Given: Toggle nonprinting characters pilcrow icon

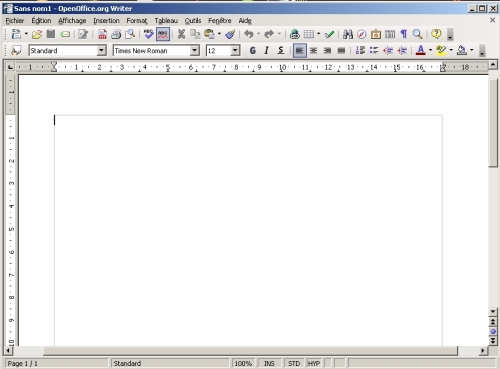Looking at the screenshot, I should (x=404, y=34).
